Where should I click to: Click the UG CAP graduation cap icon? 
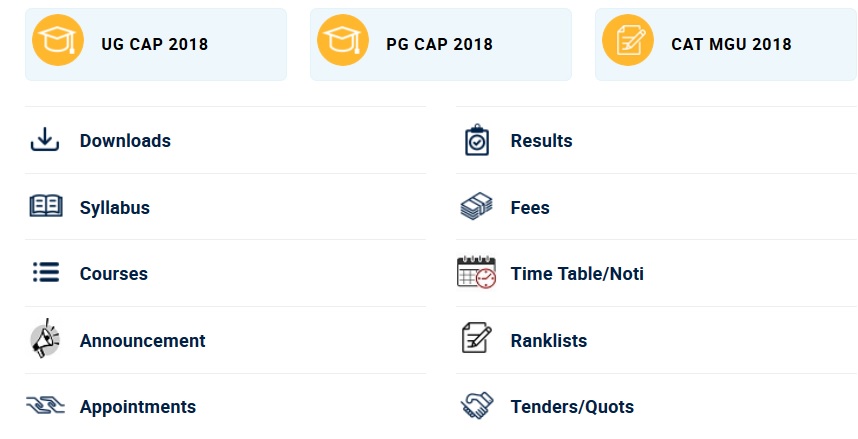(58, 41)
